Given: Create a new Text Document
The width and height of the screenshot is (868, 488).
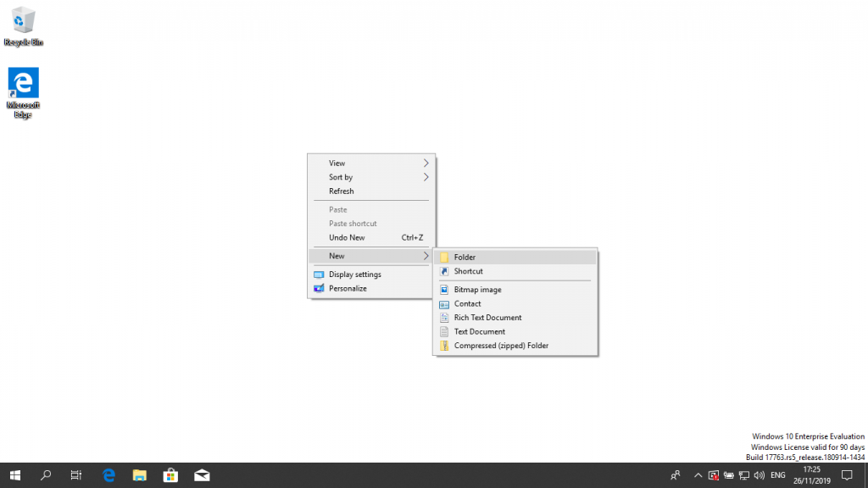Looking at the screenshot, I should click(x=515, y=331).
